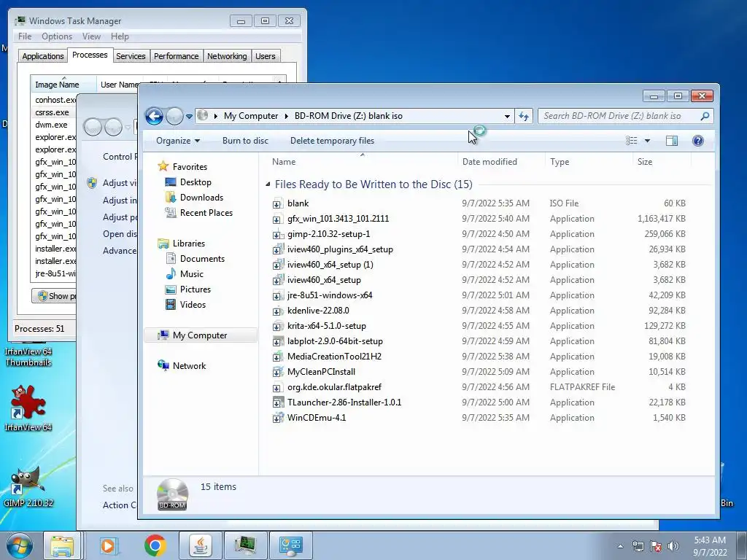
Task: Collapse Files Ready to Be Written group
Action: (268, 184)
